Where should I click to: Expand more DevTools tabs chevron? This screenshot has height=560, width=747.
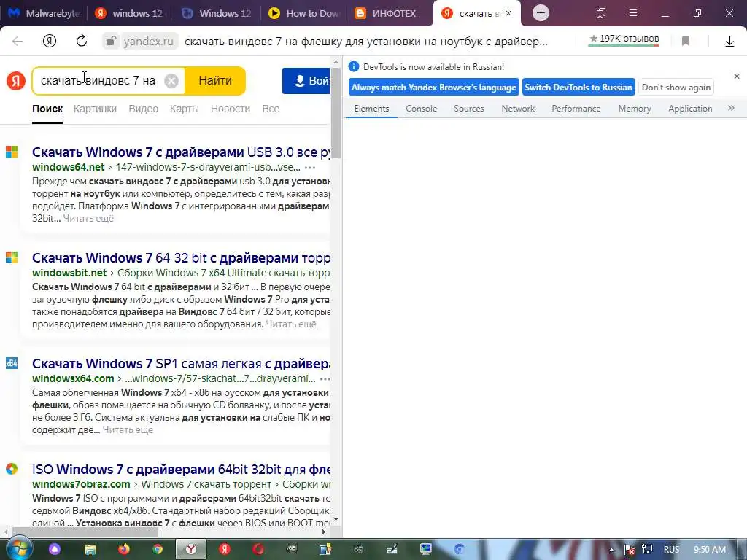tap(731, 108)
